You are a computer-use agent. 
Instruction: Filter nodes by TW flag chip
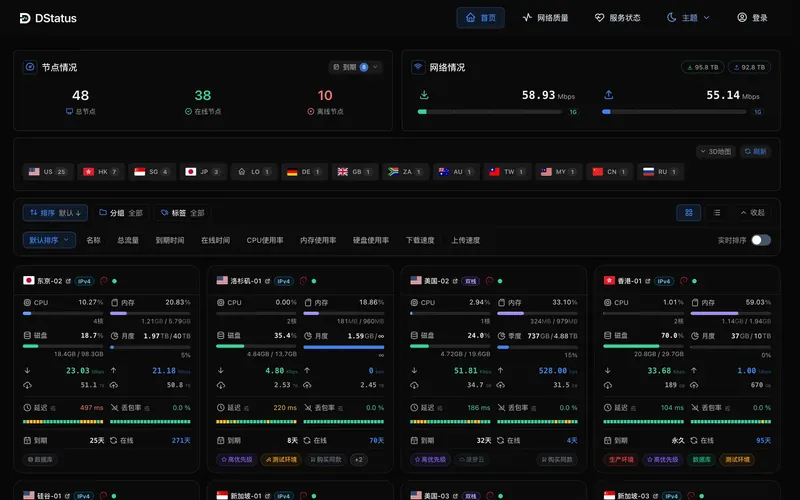[x=507, y=172]
